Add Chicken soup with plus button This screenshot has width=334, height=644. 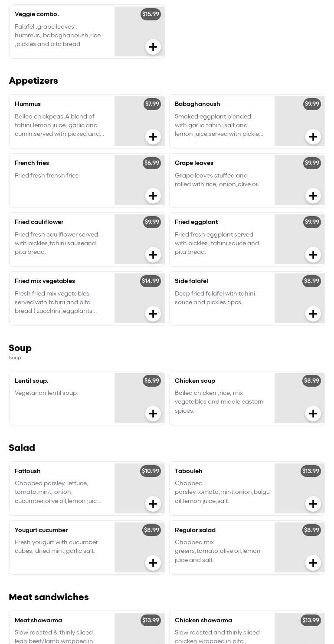(313, 414)
